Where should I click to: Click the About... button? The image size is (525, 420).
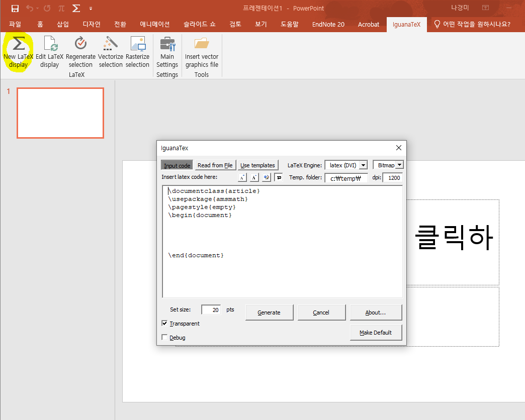click(x=376, y=312)
